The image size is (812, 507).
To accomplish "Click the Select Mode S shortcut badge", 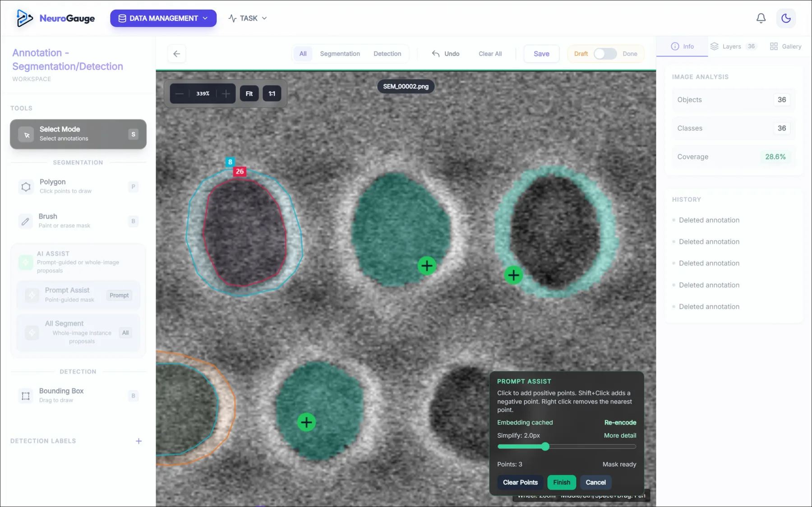I will [133, 134].
